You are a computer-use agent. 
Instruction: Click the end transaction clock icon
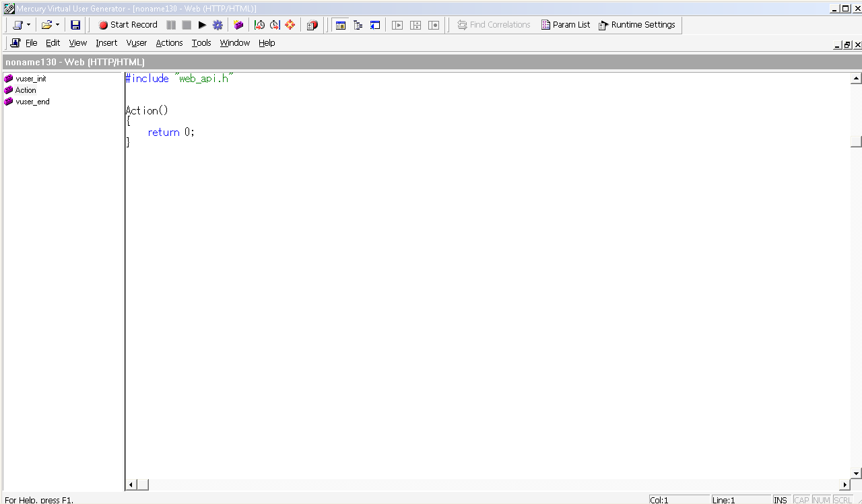pos(275,25)
